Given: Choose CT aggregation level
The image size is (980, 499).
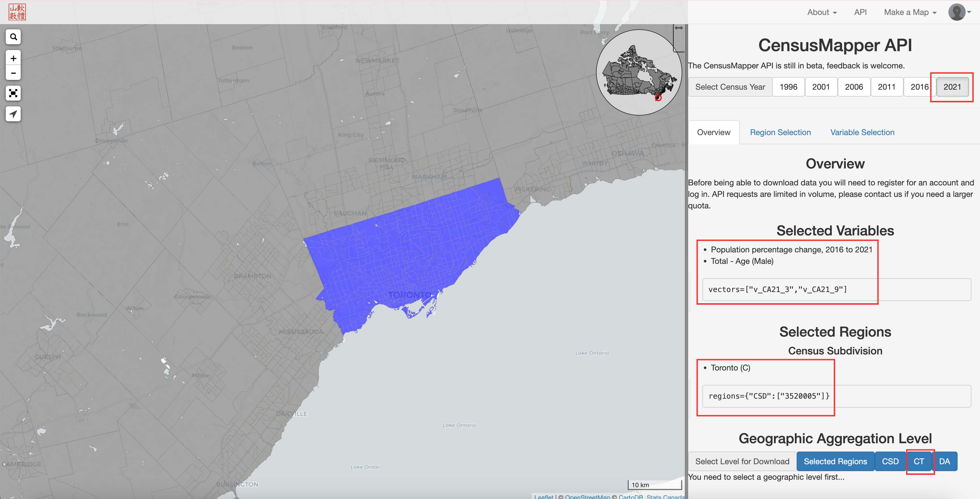Looking at the screenshot, I should (919, 461).
